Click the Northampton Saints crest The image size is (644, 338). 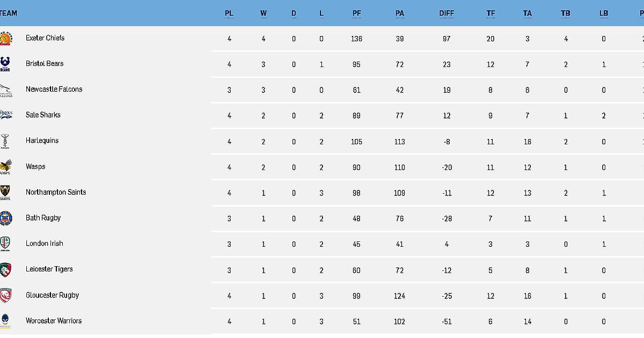click(5, 193)
